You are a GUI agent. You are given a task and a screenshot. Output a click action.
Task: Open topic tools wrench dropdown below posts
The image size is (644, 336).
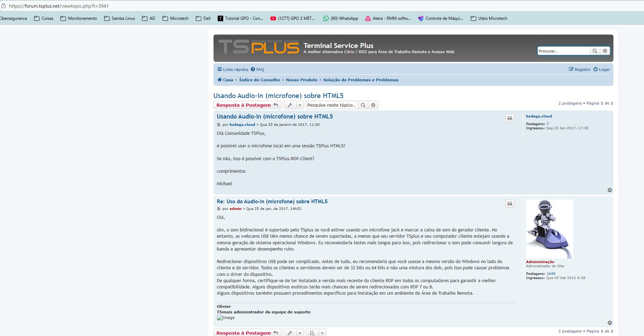tap(294, 333)
